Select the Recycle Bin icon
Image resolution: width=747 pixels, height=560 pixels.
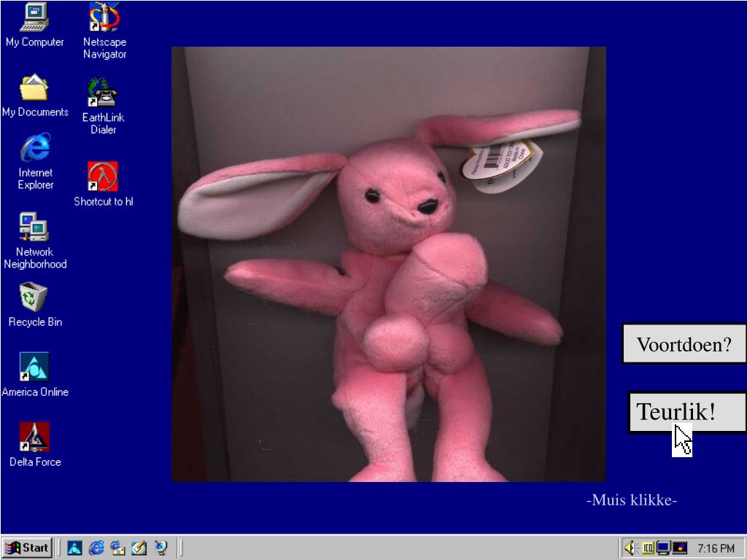point(34,297)
